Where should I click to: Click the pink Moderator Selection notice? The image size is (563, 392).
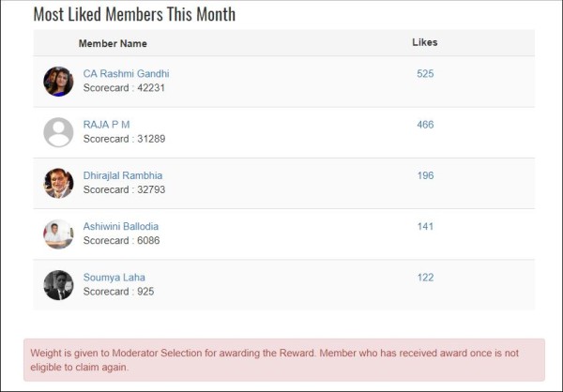point(283,360)
